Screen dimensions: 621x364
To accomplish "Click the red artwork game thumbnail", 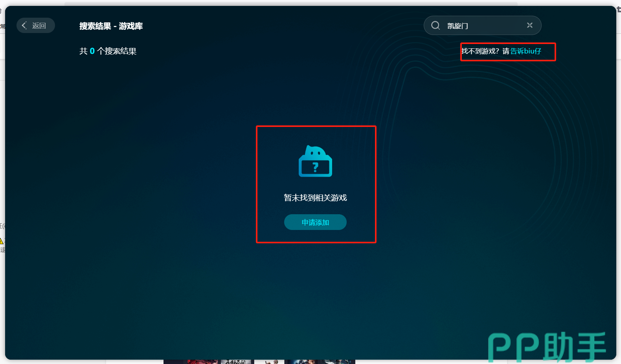I will click(x=202, y=362).
